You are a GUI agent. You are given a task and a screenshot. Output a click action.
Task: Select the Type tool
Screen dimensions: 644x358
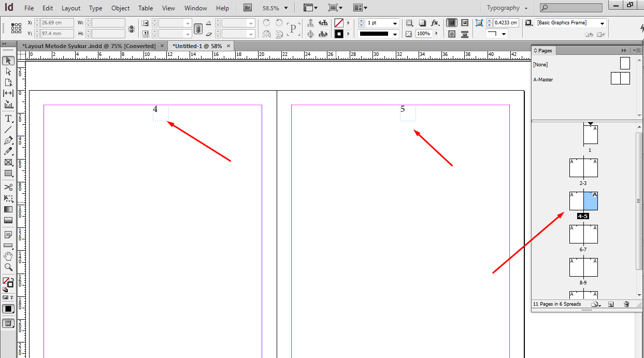click(8, 118)
